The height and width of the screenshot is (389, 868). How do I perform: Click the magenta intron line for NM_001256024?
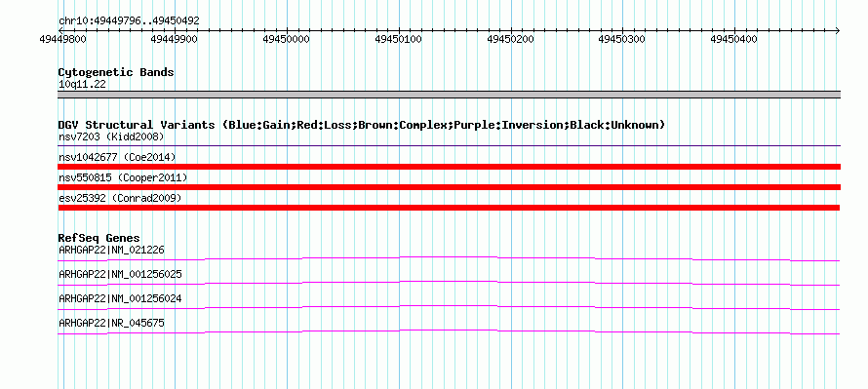tap(449, 307)
